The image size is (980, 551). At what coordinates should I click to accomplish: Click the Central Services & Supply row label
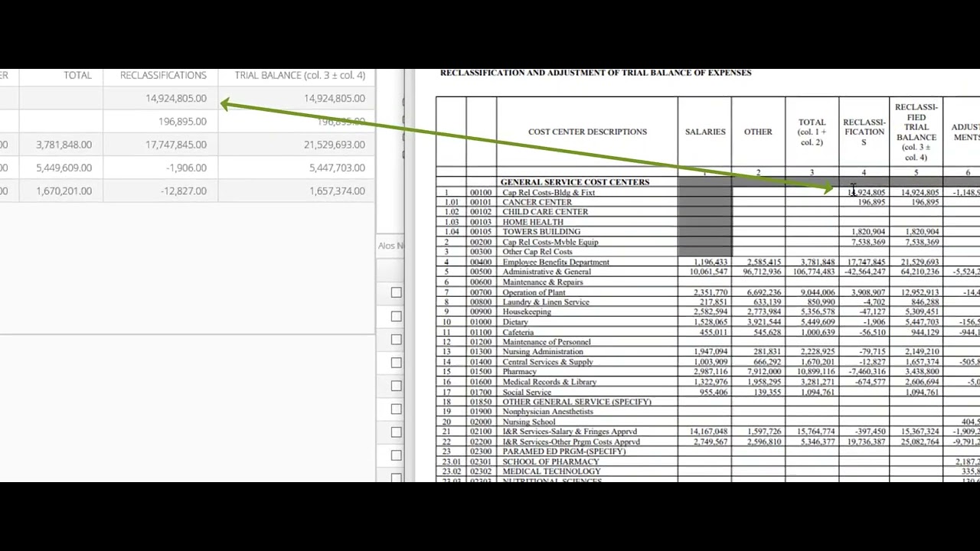coord(547,362)
